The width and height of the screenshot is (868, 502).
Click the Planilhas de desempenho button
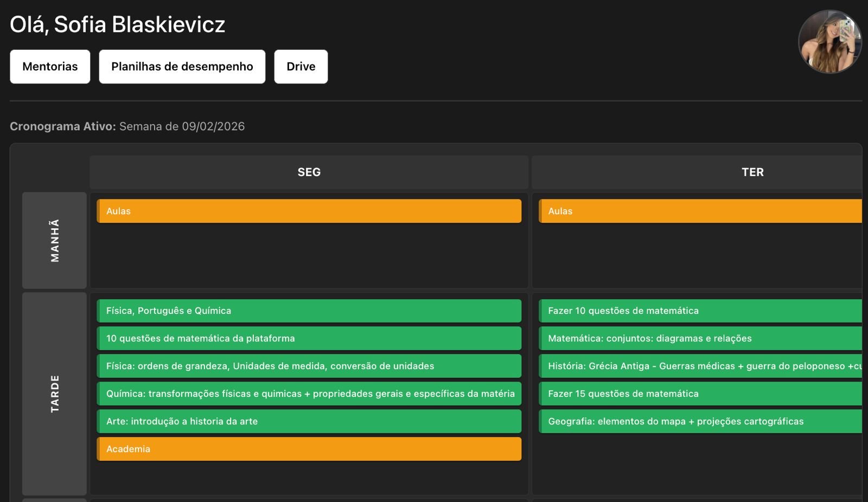[182, 67]
